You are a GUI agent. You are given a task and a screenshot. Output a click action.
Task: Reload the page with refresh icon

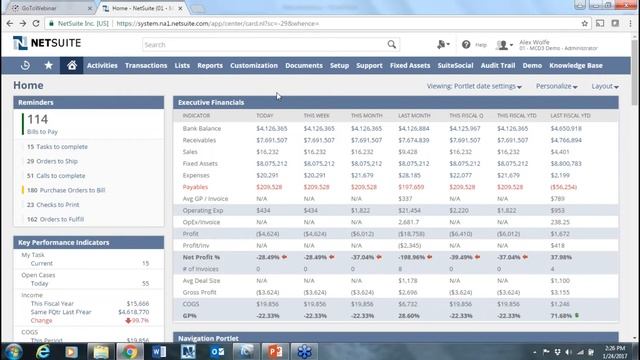(36, 24)
